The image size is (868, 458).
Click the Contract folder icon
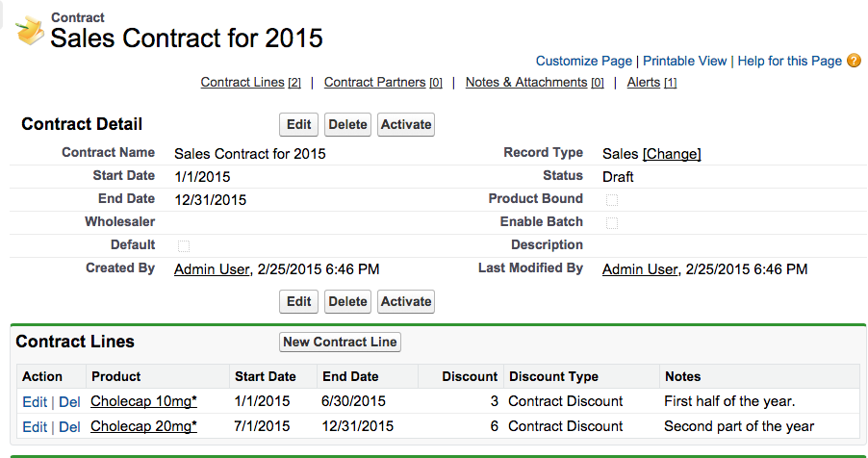(30, 32)
